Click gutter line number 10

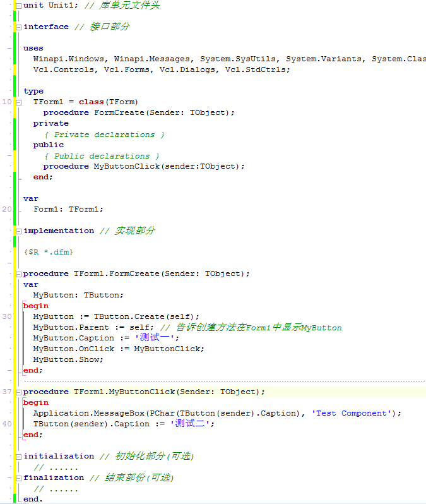[x=7, y=102]
